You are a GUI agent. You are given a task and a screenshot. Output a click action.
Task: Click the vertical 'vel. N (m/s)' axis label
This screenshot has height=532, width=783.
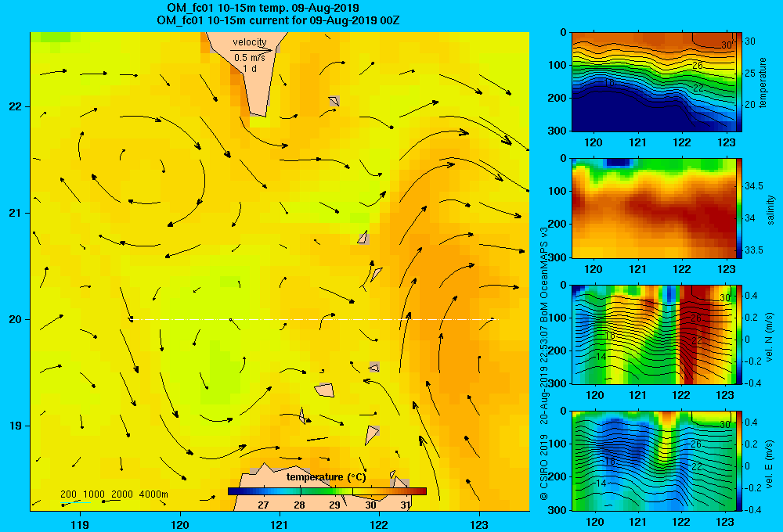tap(770, 337)
